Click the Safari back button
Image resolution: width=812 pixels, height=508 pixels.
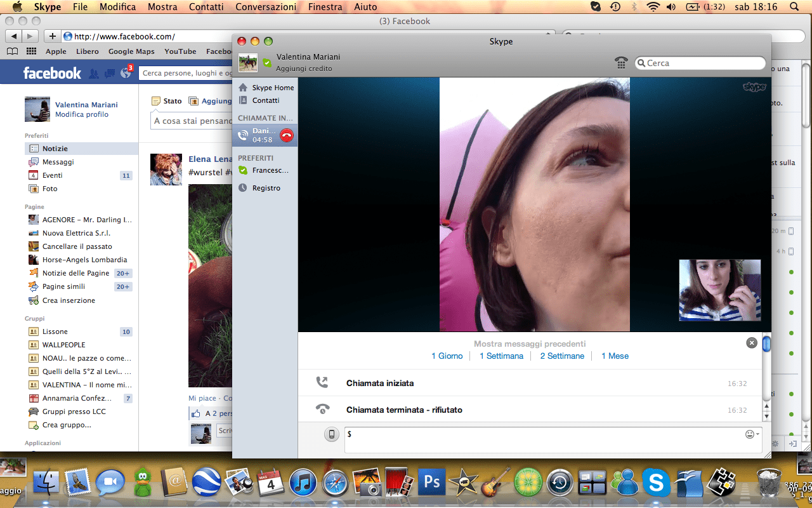(13, 36)
